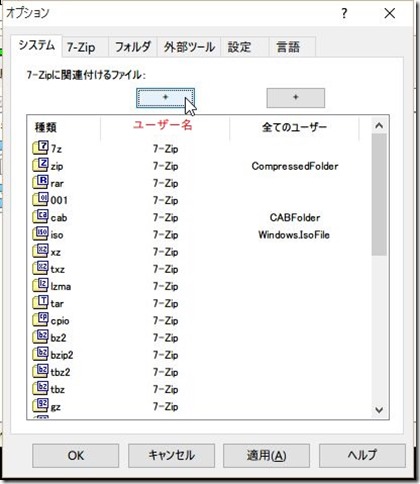Open the 言語 tab
420x484 pixels.
(x=292, y=47)
